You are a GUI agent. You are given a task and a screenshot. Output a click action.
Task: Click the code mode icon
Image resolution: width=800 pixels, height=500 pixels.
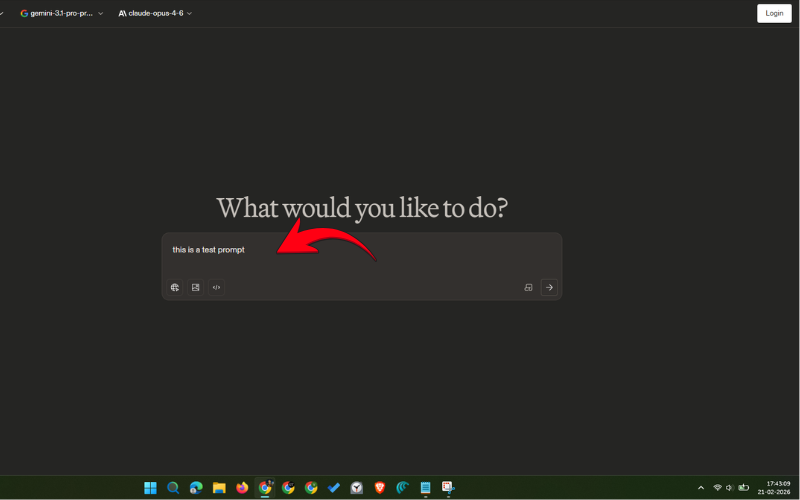click(x=216, y=287)
